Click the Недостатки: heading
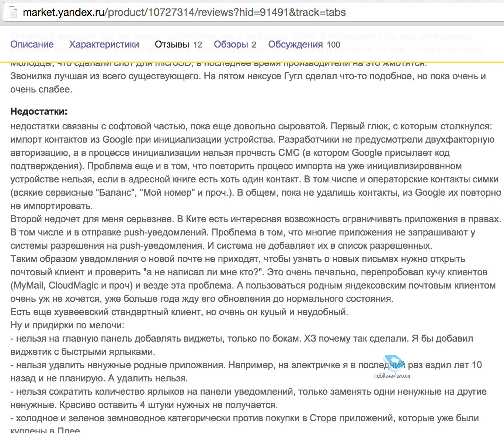This screenshot has height=433, width=504. tap(39, 111)
